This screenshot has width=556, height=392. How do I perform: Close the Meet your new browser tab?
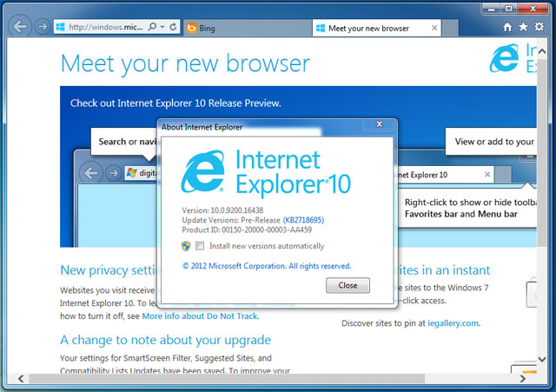[434, 28]
